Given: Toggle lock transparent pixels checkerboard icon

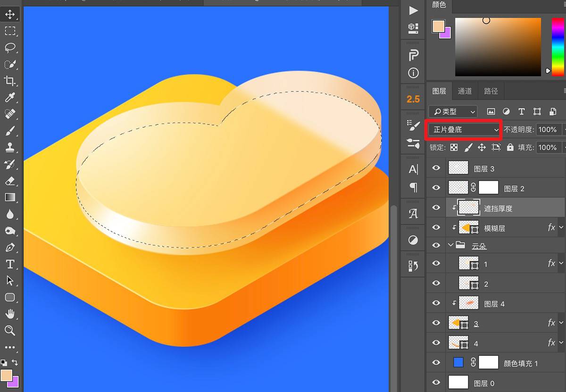Looking at the screenshot, I should click(454, 148).
